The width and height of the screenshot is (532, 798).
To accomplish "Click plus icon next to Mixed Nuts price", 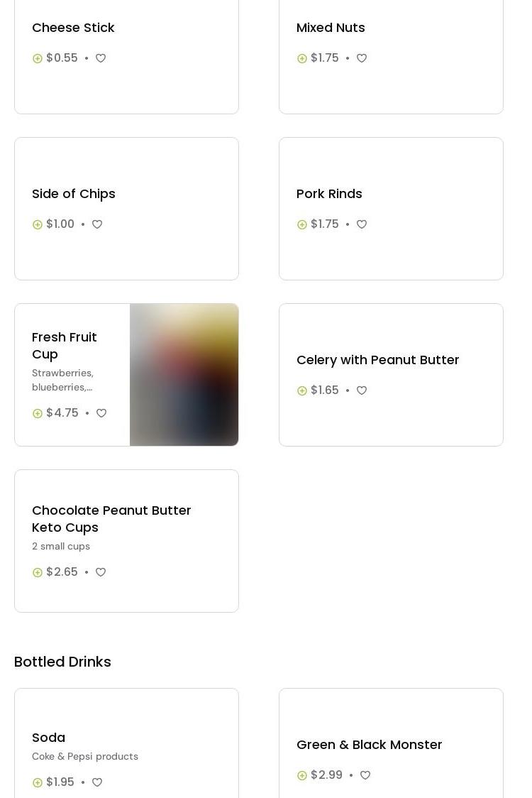I will coord(302,58).
